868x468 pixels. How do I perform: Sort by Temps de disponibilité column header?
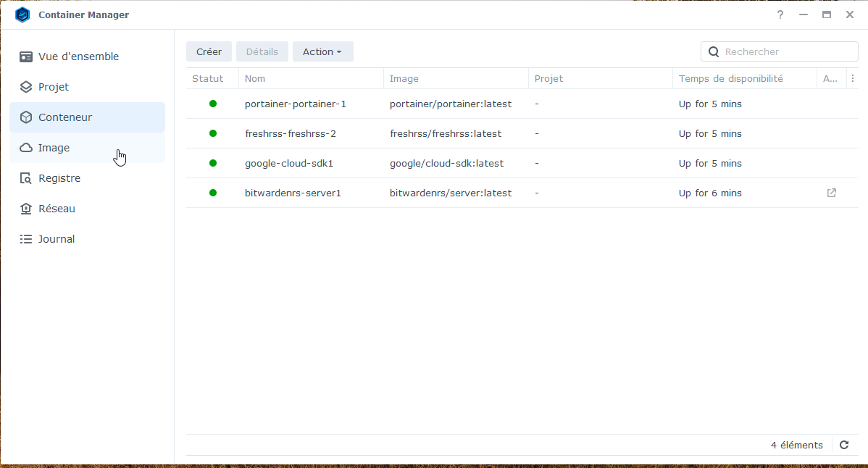(745, 78)
